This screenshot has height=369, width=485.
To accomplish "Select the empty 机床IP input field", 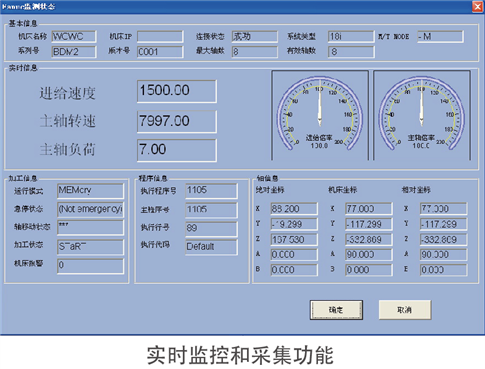I will (160, 37).
